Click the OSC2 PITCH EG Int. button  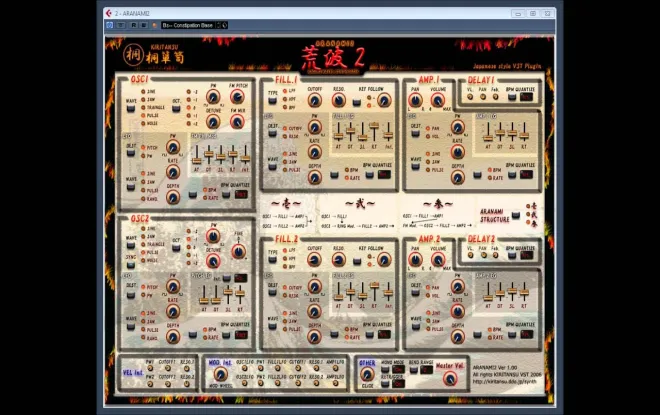[227, 278]
